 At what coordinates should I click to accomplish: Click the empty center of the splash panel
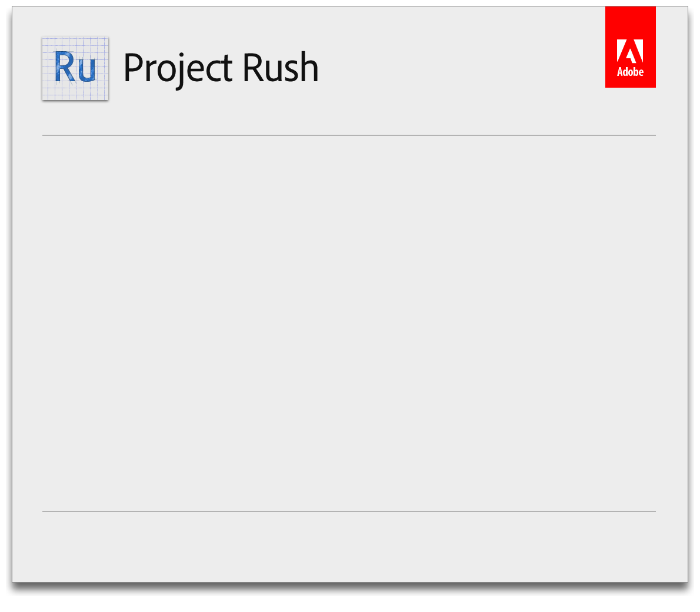tap(349, 324)
